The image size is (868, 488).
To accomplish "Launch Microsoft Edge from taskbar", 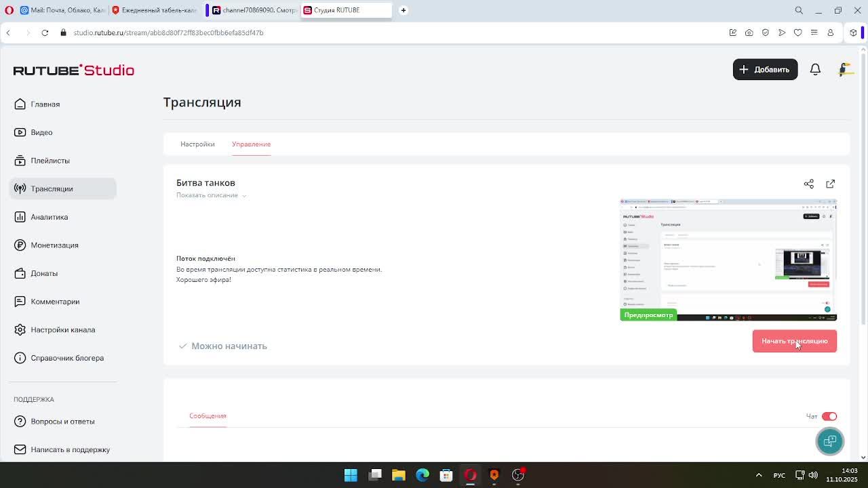I will click(422, 475).
